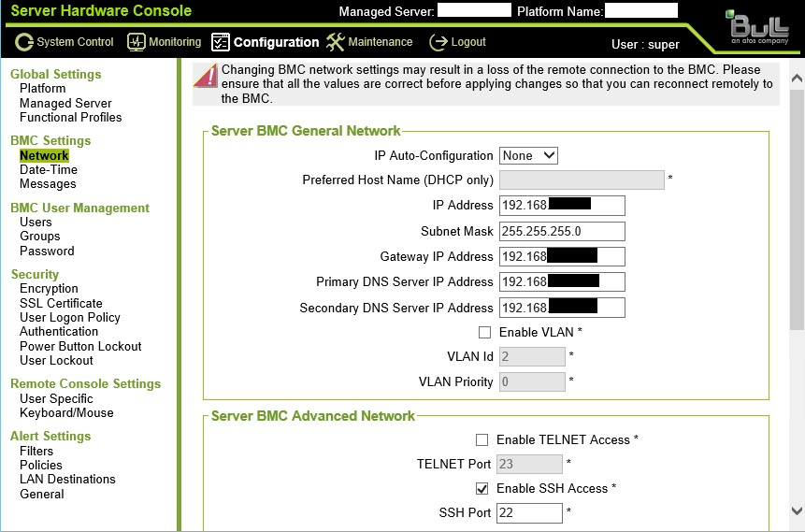Click the VLAN Id field
The width and height of the screenshot is (805, 532).
coord(532,356)
